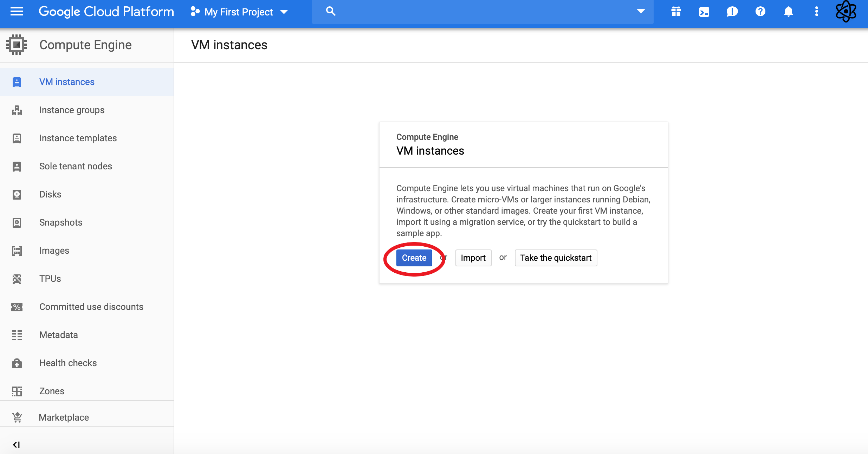The height and width of the screenshot is (454, 868).
Task: Click the Compute Engine sidebar heading
Action: pos(85,45)
